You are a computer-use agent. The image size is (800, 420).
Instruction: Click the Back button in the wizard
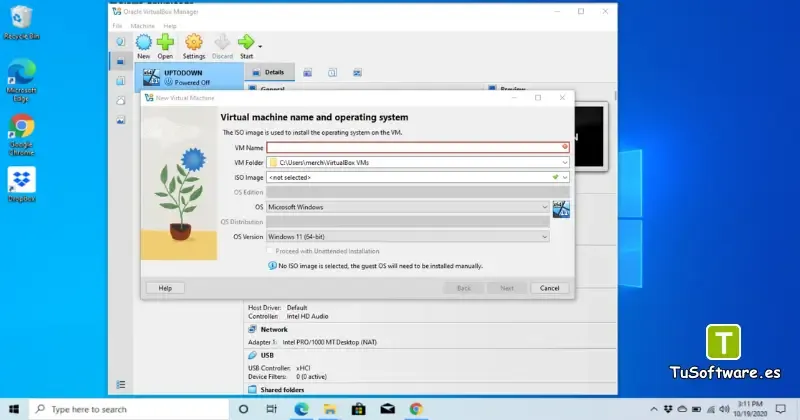pos(464,288)
